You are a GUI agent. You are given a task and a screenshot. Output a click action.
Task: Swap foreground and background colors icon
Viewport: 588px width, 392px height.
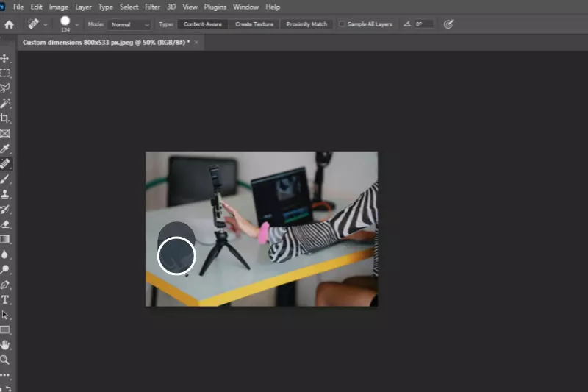click(x=8, y=388)
